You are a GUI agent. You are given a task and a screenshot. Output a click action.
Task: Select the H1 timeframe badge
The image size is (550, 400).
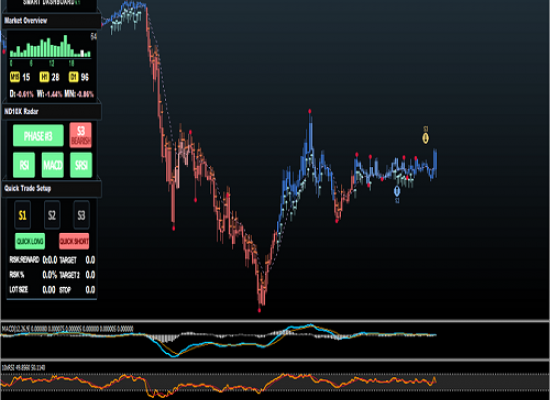44,77
